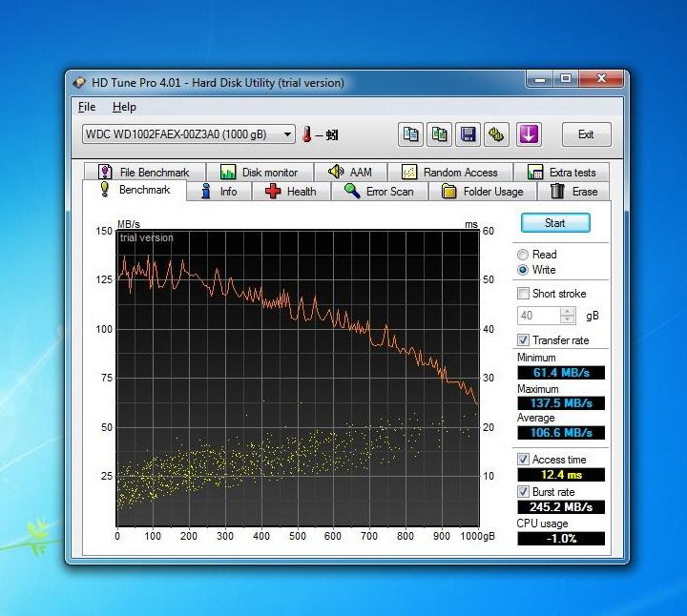687x616 pixels.
Task: Switch to the Random Access tab
Action: [450, 172]
